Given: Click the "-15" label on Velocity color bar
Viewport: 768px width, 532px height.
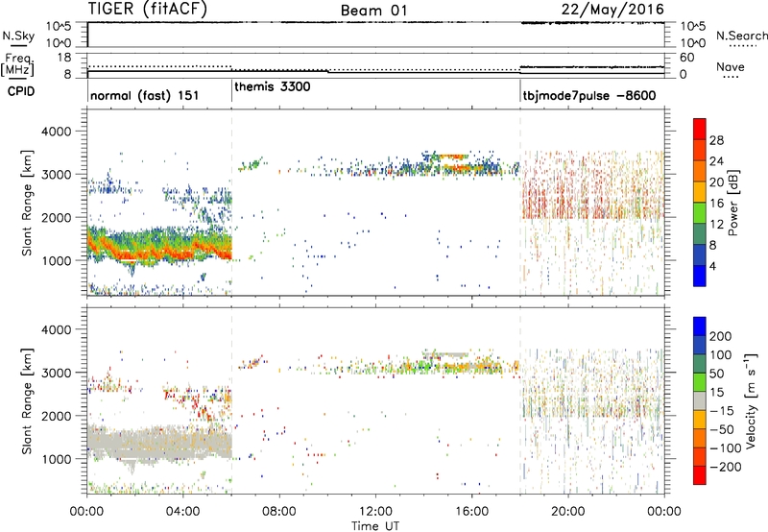Looking at the screenshot, I should tap(722, 410).
